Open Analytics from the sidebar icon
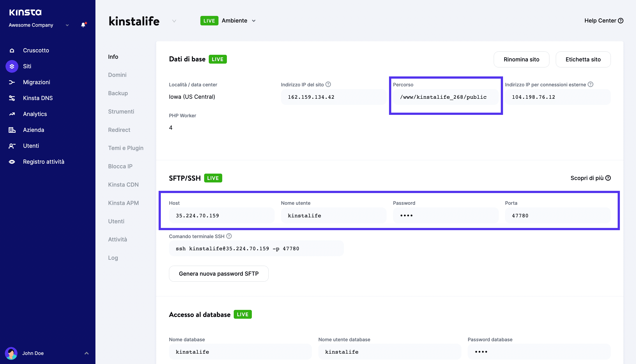This screenshot has height=364, width=636. [x=12, y=114]
